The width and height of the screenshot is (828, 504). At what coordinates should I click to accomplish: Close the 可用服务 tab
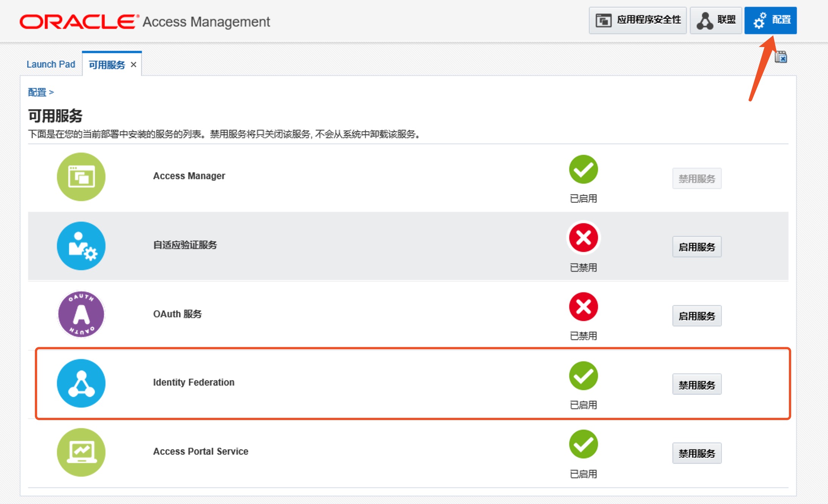coord(134,65)
